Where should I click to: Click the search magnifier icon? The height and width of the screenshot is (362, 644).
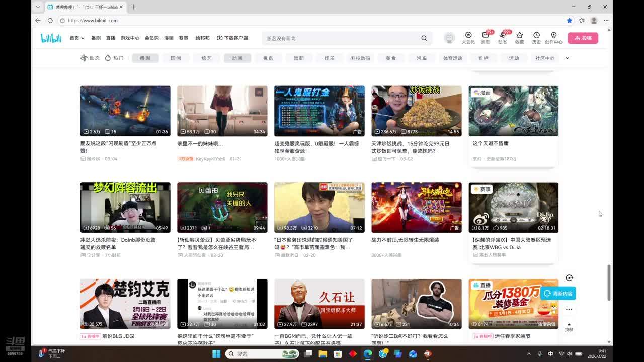(424, 38)
